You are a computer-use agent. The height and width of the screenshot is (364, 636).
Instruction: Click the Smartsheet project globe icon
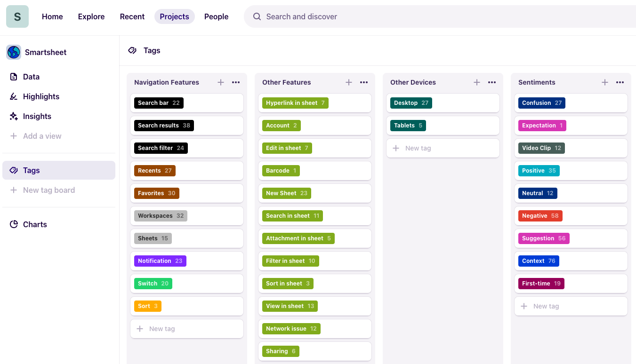pos(14,52)
